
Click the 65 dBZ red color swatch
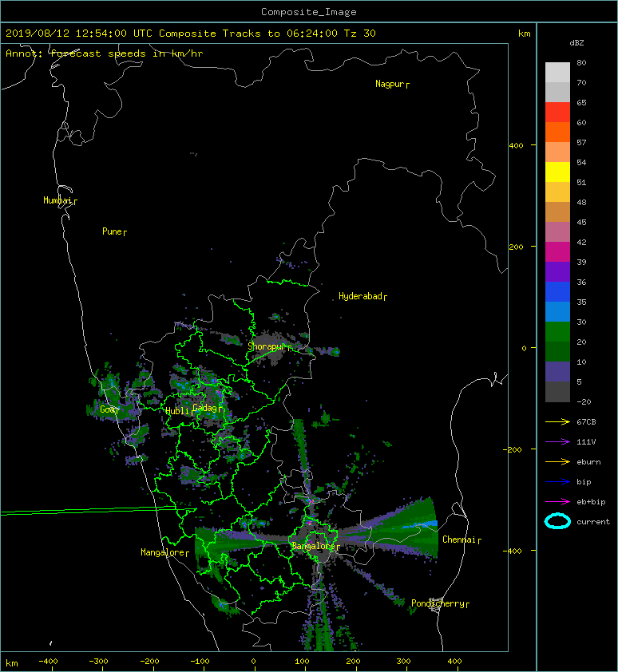tap(557, 112)
